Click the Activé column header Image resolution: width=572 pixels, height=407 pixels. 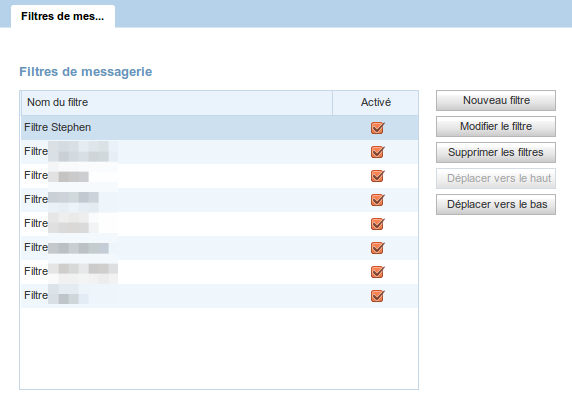pos(375,102)
